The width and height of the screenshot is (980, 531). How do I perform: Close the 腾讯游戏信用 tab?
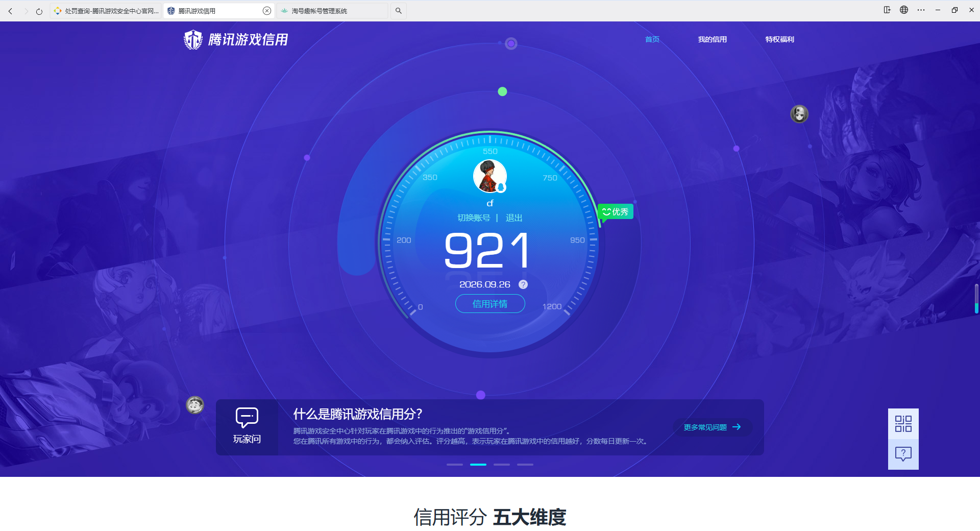[x=266, y=11]
